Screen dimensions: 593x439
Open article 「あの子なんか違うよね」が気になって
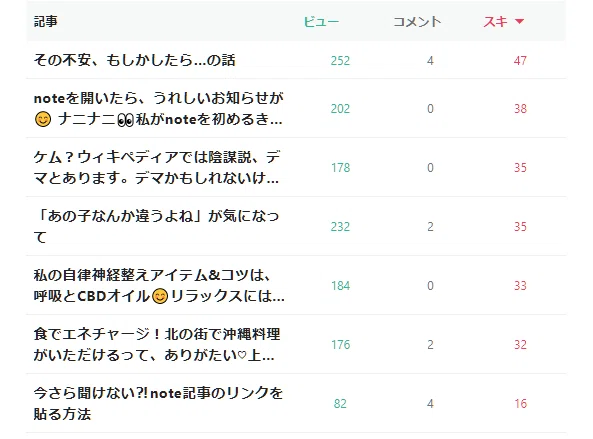pos(157,226)
